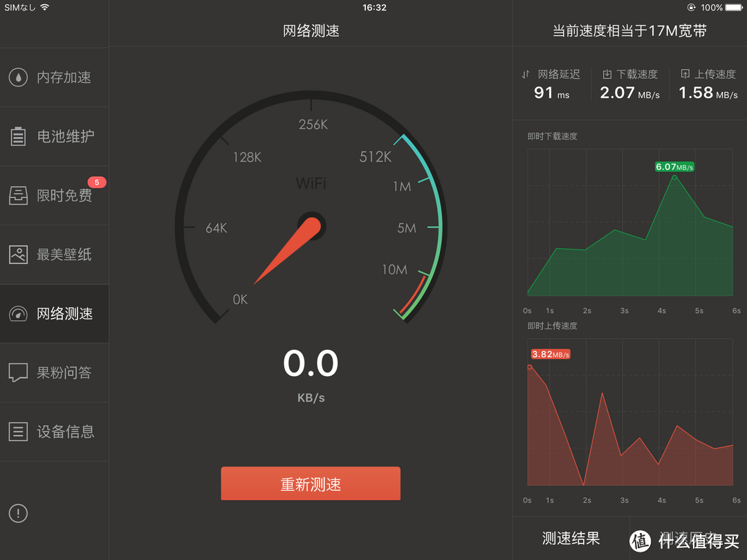This screenshot has height=560, width=747.
Task: Tap the 网络延迟 label
Action: coord(559,74)
